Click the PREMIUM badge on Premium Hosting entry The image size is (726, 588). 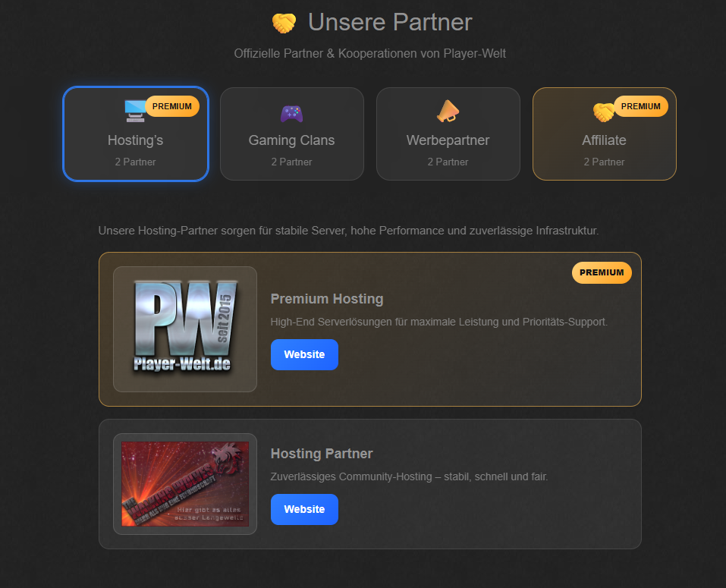point(602,272)
